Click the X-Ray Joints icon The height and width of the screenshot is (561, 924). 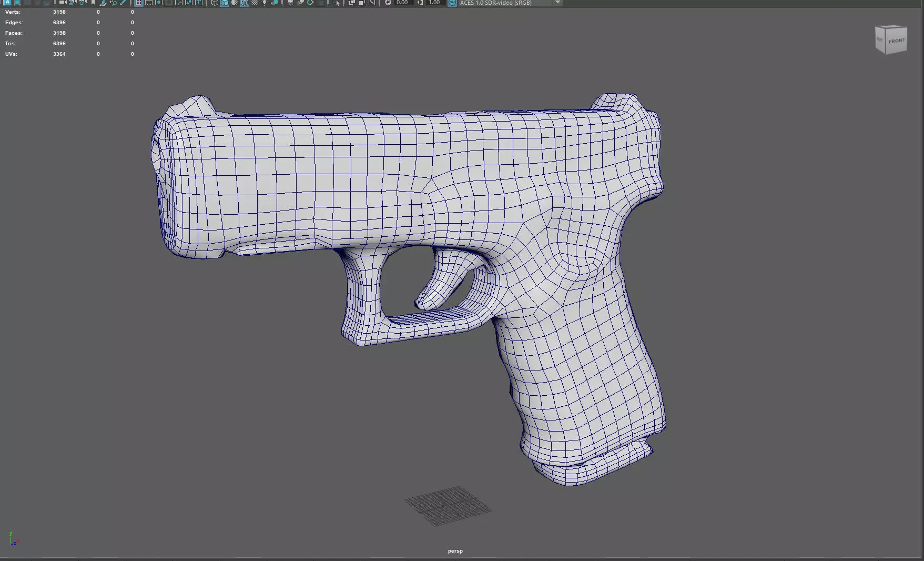click(x=372, y=3)
